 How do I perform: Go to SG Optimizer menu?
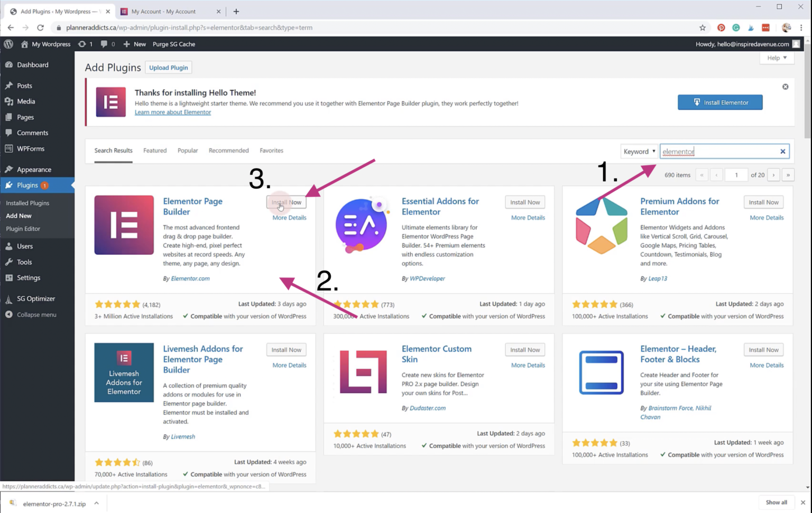coord(37,299)
